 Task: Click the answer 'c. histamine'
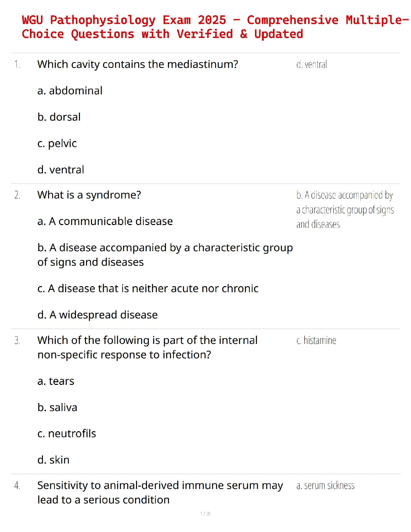click(x=316, y=340)
